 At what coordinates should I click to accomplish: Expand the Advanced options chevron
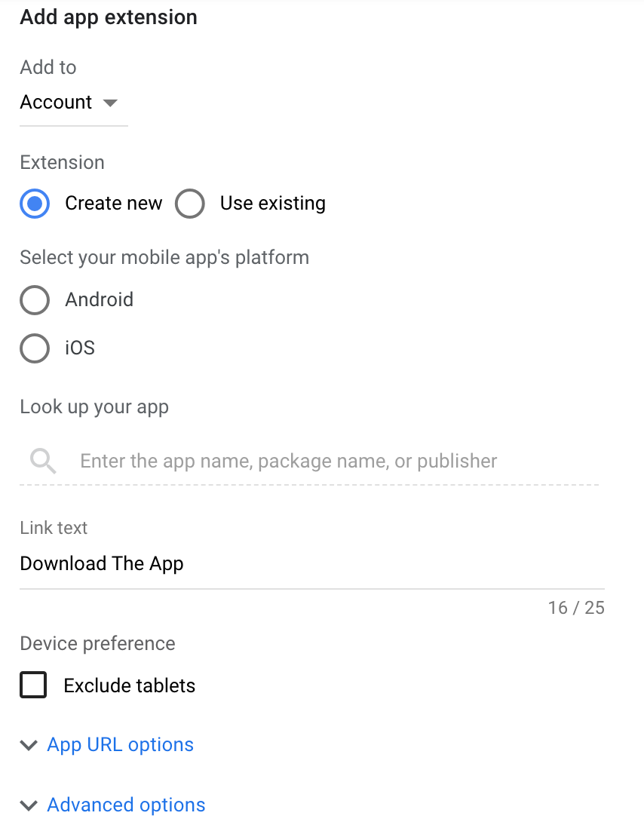29,805
